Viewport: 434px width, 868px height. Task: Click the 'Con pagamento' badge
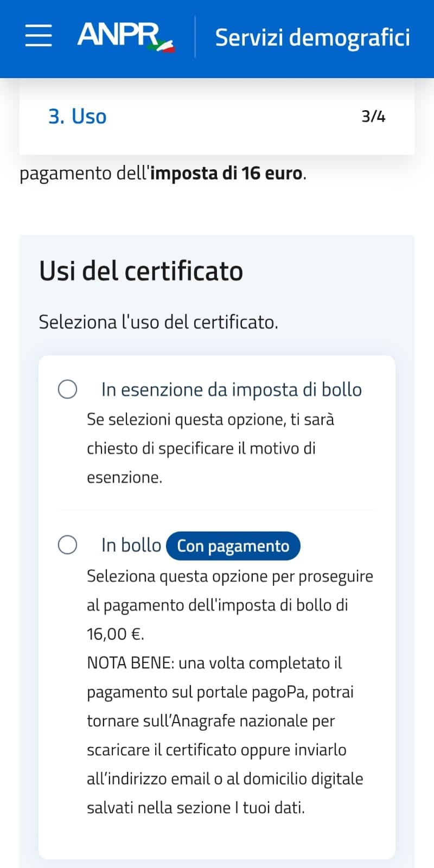pyautogui.click(x=233, y=546)
